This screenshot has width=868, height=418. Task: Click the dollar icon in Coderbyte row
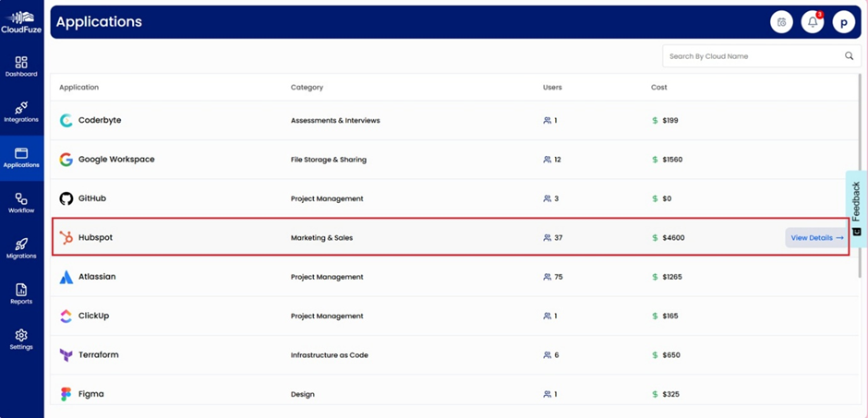click(655, 121)
